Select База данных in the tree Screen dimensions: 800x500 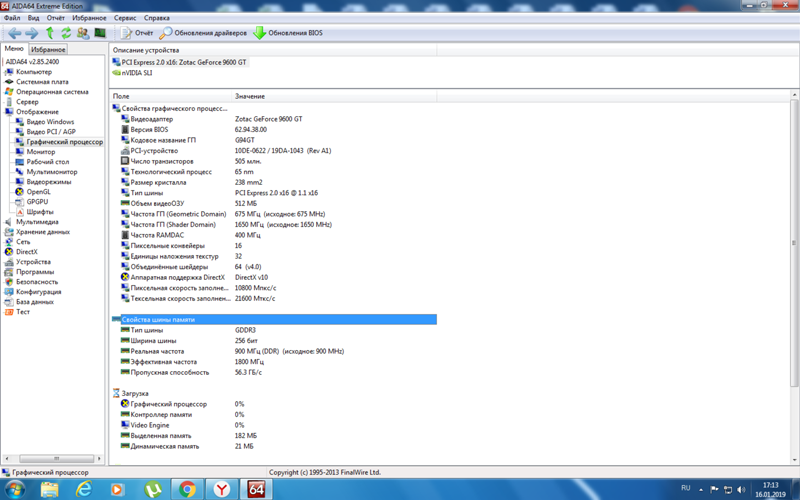(35, 302)
